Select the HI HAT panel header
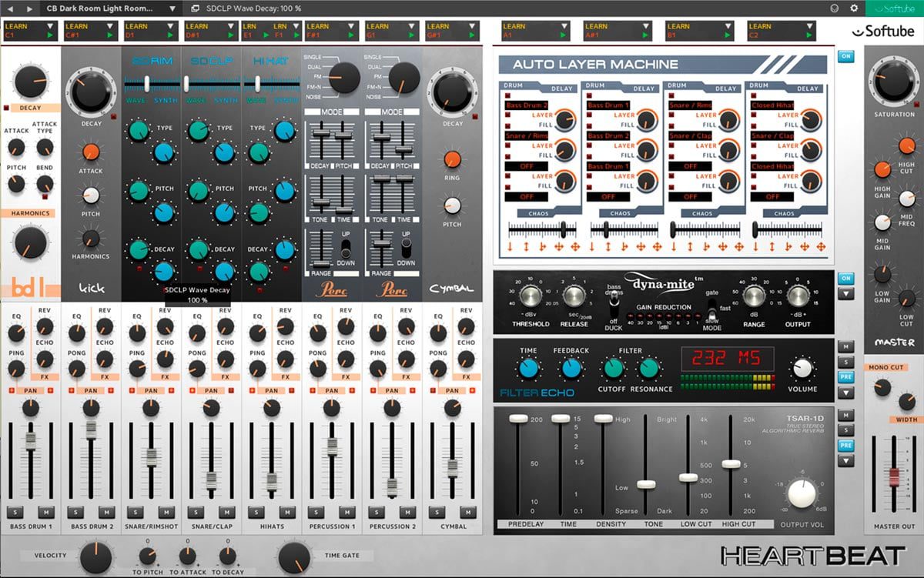924x578 pixels. (271, 61)
